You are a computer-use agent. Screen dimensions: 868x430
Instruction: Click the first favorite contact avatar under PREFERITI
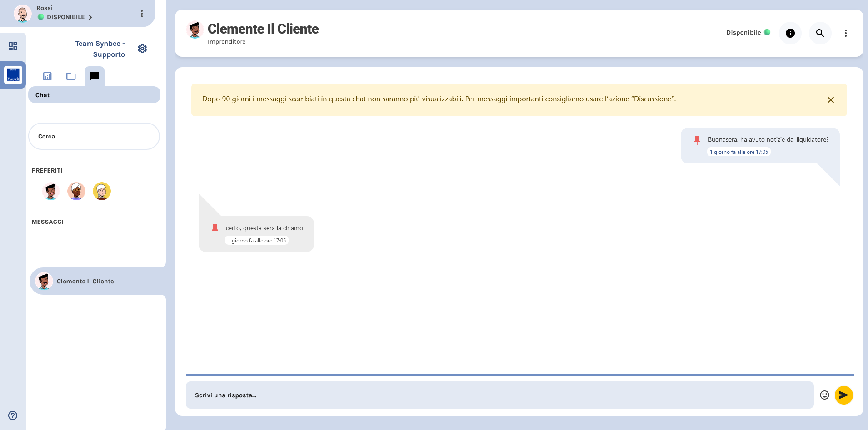[51, 191]
